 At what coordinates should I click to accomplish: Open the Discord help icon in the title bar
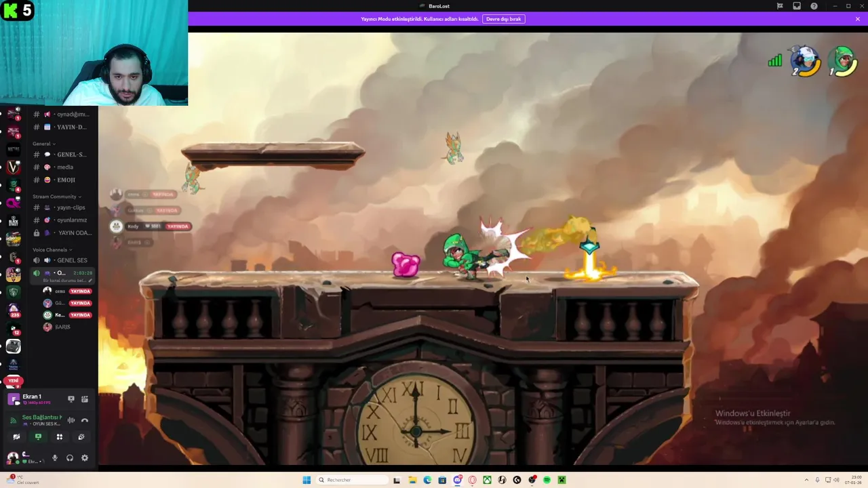click(x=814, y=6)
